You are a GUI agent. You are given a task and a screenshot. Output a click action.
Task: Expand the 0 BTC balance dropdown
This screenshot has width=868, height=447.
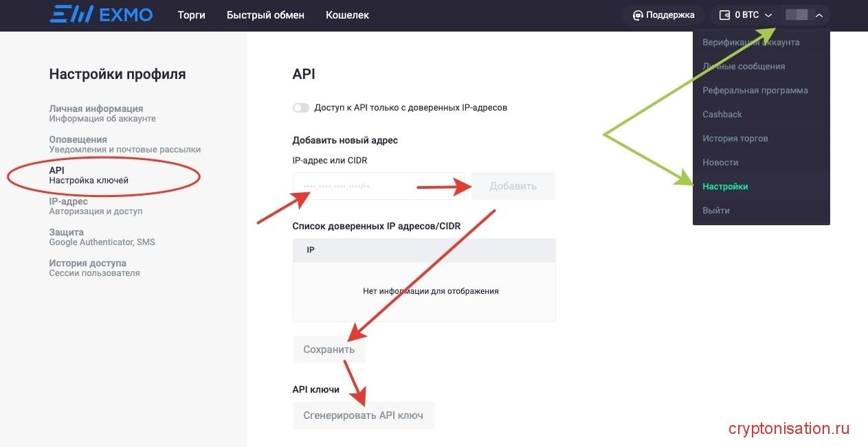(x=768, y=14)
